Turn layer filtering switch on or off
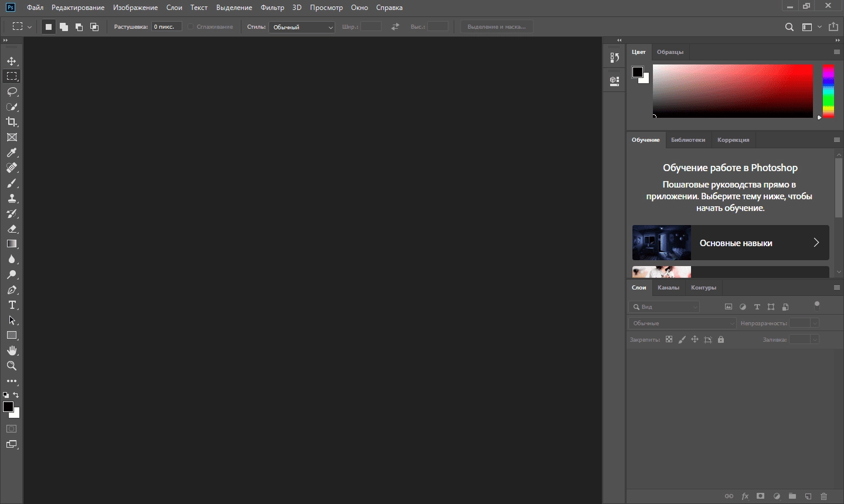 coord(817,305)
